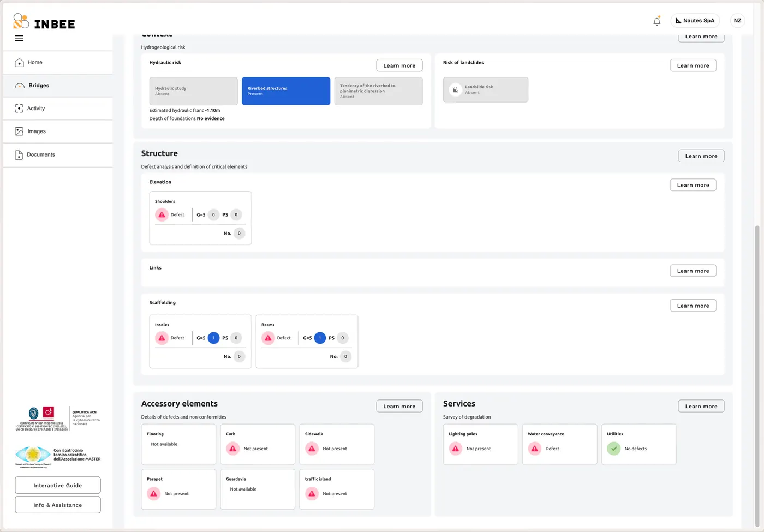This screenshot has width=764, height=532.
Task: Click the Utilities green checkmark icon
Action: pos(614,449)
